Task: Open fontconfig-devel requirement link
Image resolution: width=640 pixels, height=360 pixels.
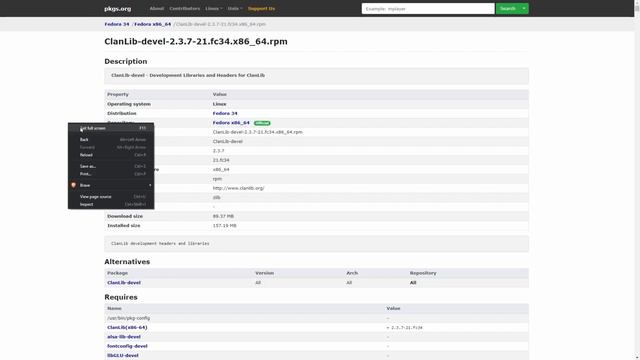Action: pyautogui.click(x=127, y=346)
